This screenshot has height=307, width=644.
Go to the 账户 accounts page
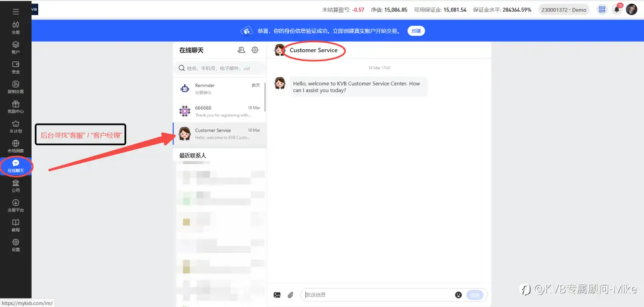point(16,47)
